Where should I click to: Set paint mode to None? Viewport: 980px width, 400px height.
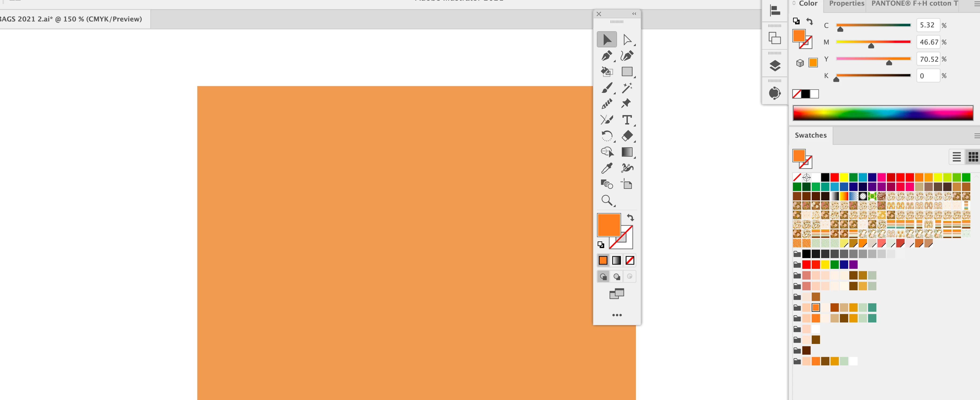tap(630, 260)
